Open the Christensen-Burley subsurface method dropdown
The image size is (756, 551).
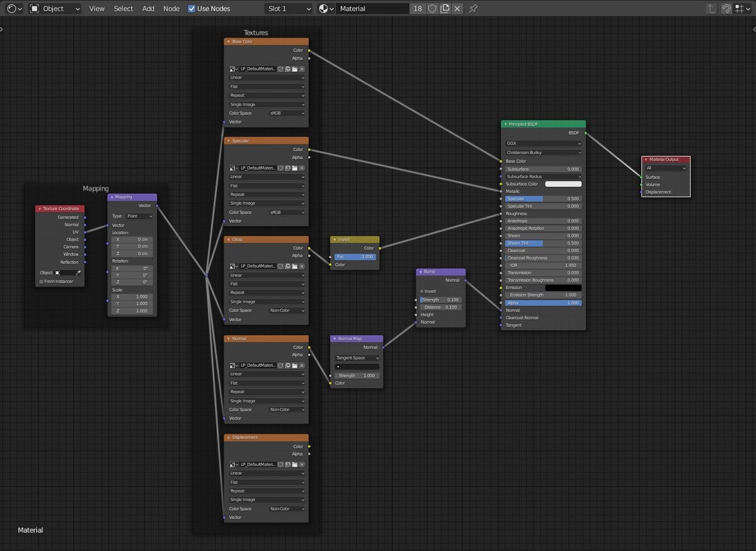point(544,152)
